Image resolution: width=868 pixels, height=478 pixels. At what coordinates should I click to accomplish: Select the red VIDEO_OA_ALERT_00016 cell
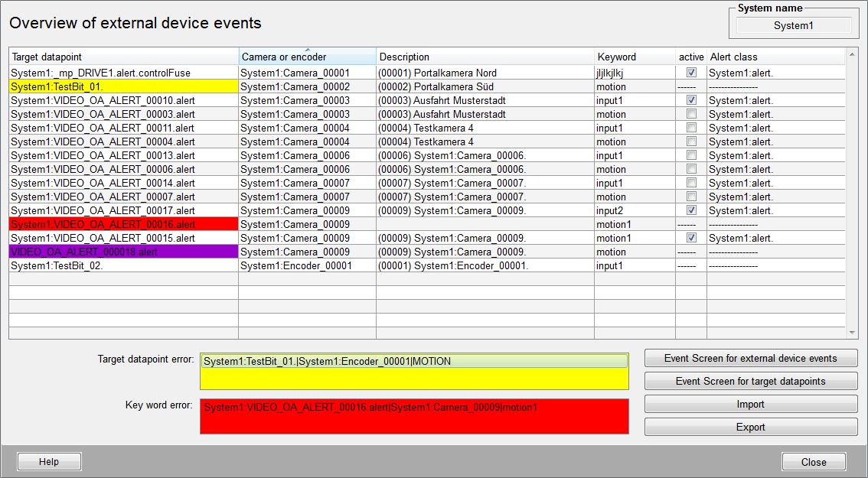(x=123, y=224)
